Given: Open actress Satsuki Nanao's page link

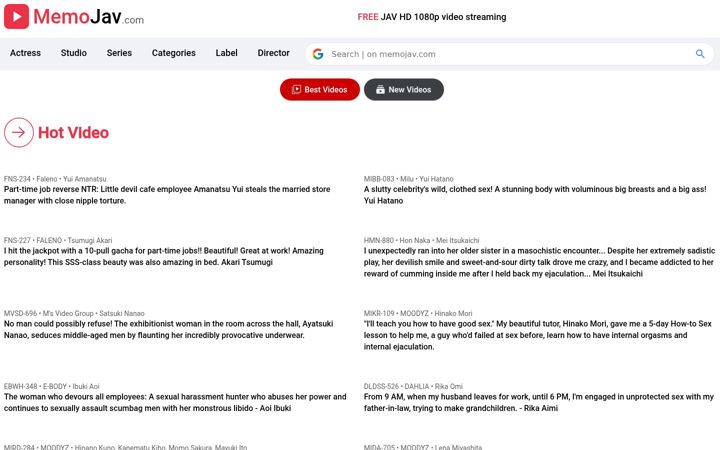Looking at the screenshot, I should pos(122,314).
